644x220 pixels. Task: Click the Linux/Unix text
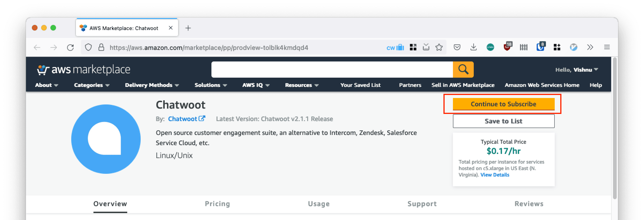[x=174, y=156]
